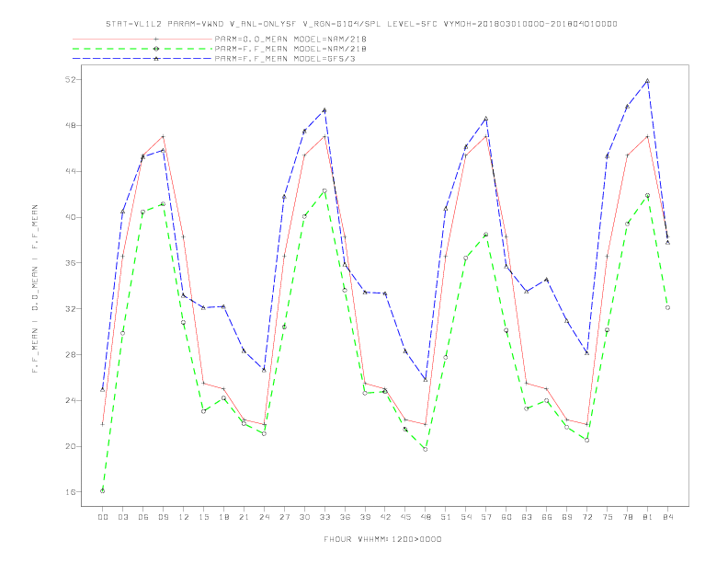This screenshot has height=563, width=728.
Task: Click y-axis tick label 20
Action: click(x=70, y=446)
